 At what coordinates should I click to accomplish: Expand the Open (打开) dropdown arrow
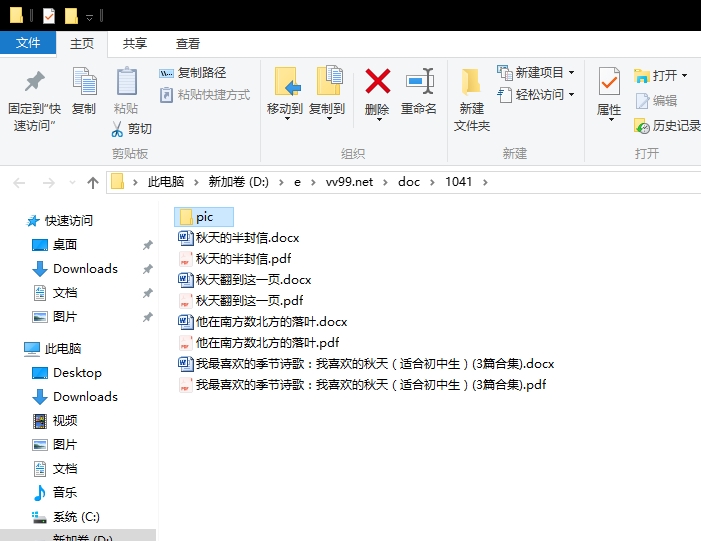[684, 76]
